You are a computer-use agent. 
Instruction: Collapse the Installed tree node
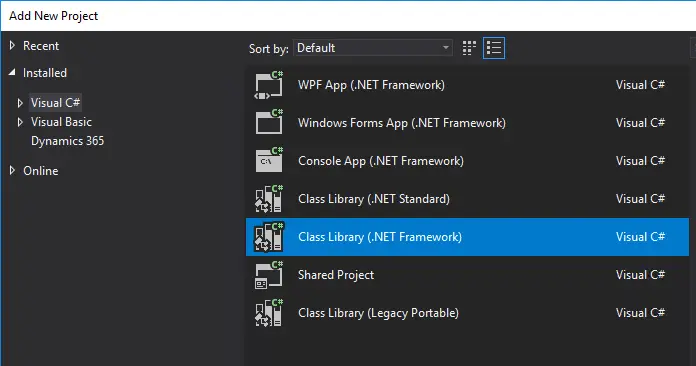pyautogui.click(x=12, y=72)
